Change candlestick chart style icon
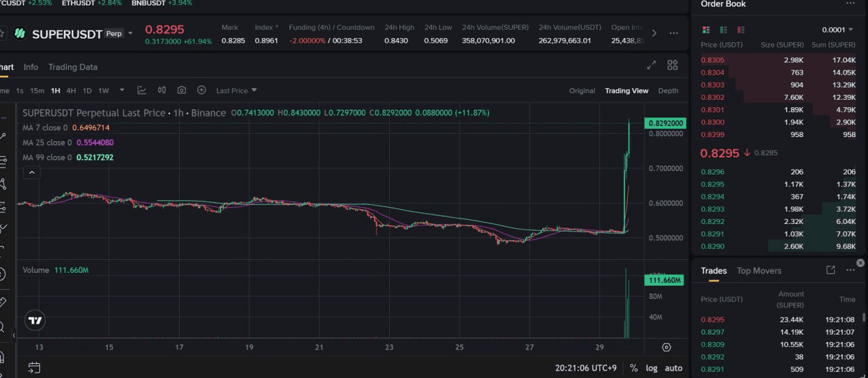 point(161,90)
